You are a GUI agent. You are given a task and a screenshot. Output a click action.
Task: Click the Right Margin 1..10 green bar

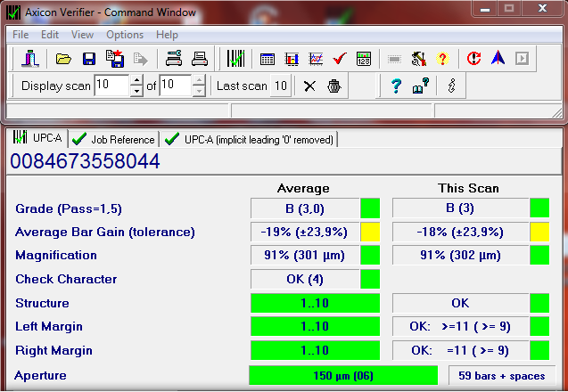[315, 350]
